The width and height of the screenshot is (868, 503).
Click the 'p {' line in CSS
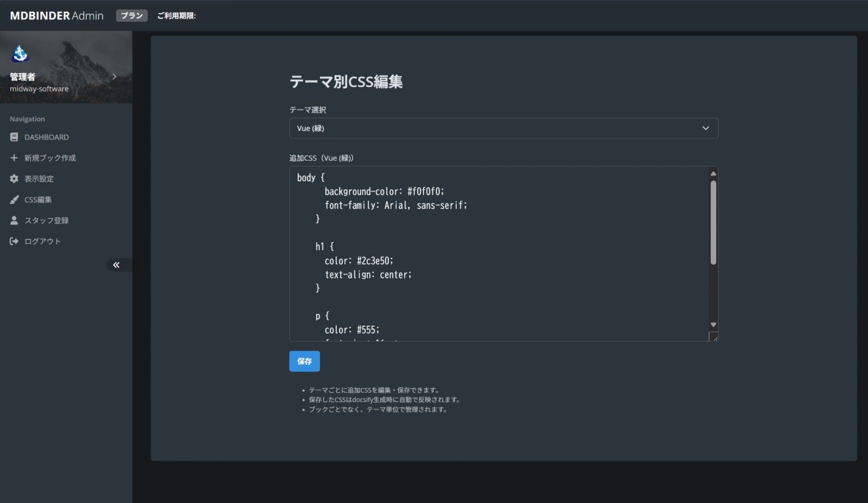(x=322, y=316)
